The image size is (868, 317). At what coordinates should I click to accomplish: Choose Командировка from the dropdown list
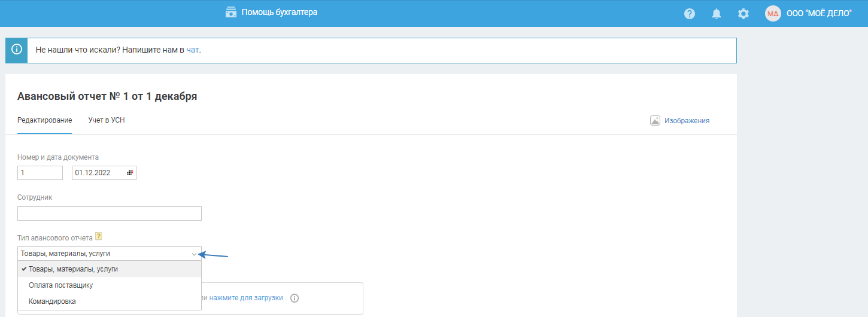pos(52,301)
